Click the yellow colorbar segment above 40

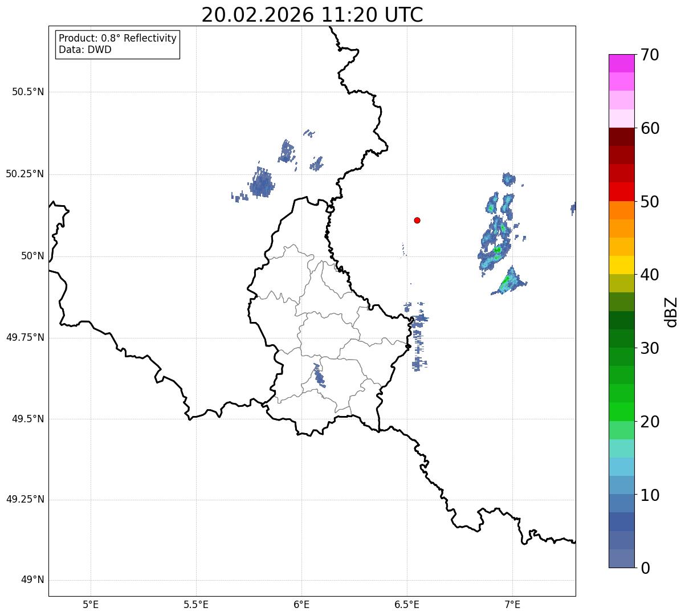pos(621,265)
